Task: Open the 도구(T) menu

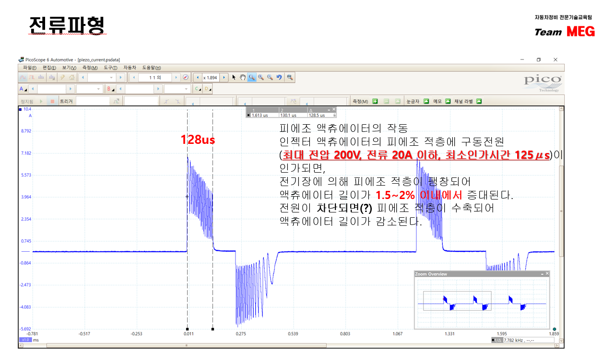Action: 111,68
